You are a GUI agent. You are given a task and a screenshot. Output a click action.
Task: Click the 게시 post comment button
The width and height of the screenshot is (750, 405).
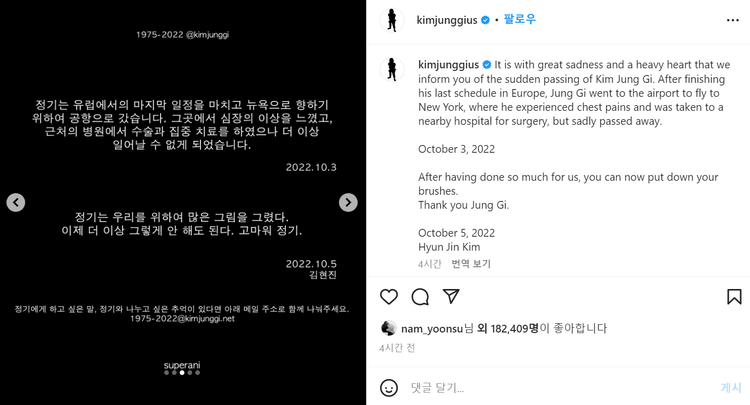(731, 388)
